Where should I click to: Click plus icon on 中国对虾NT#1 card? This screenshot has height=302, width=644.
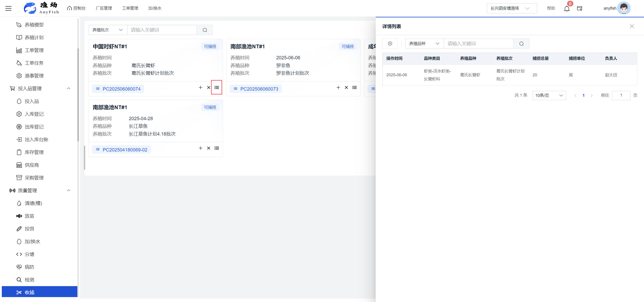pos(200,87)
